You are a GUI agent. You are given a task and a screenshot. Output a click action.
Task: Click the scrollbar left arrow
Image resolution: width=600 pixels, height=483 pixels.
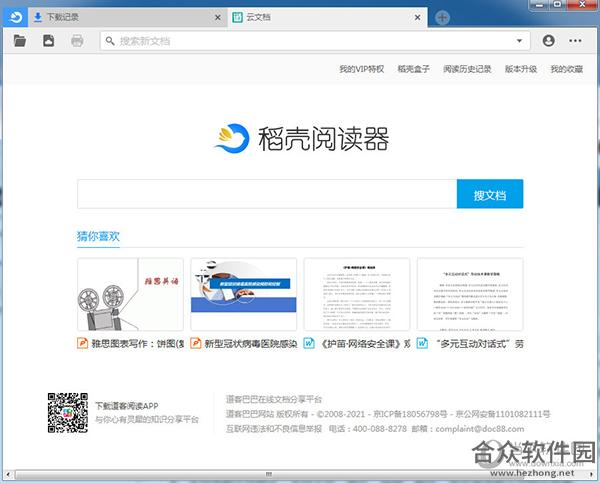point(8,475)
